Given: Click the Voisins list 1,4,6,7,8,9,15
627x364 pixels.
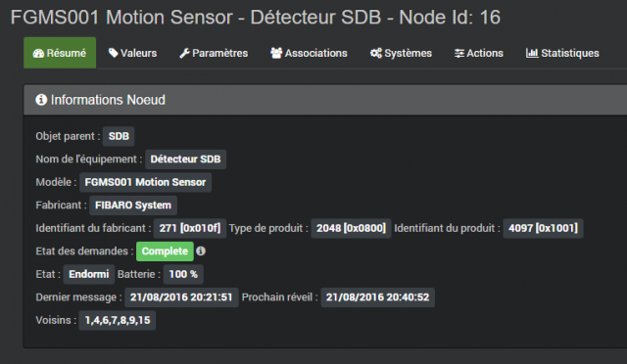Looking at the screenshot, I should [118, 320].
